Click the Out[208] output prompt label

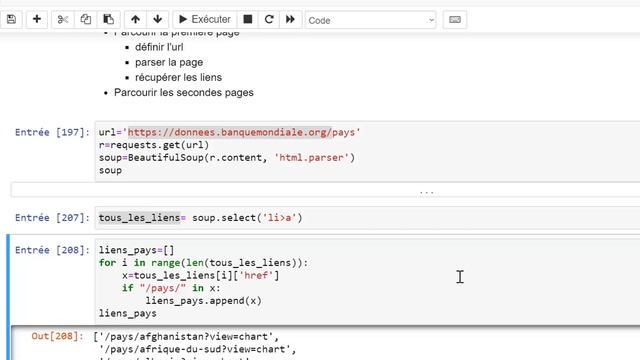(58, 336)
